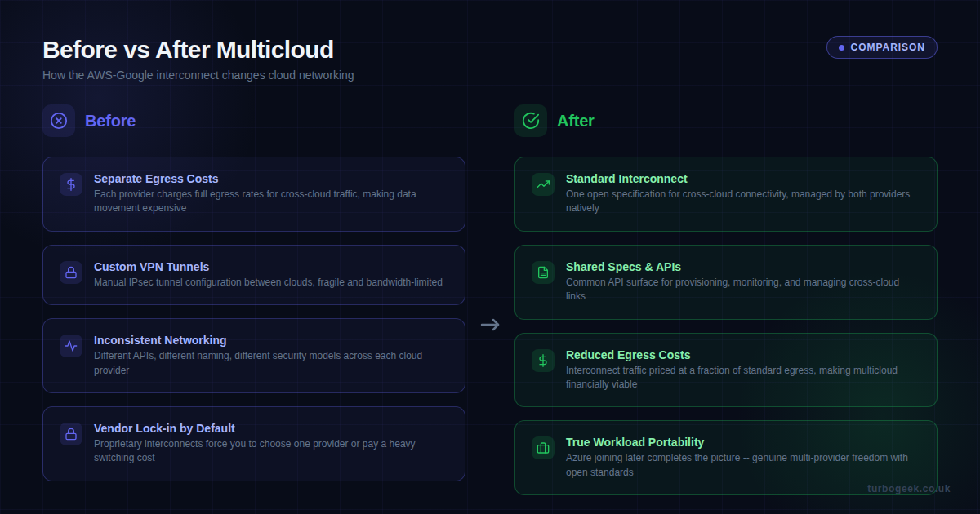Select the lock icon beside Custom VPN Tunnels
Image resolution: width=980 pixels, height=514 pixels.
pos(71,273)
